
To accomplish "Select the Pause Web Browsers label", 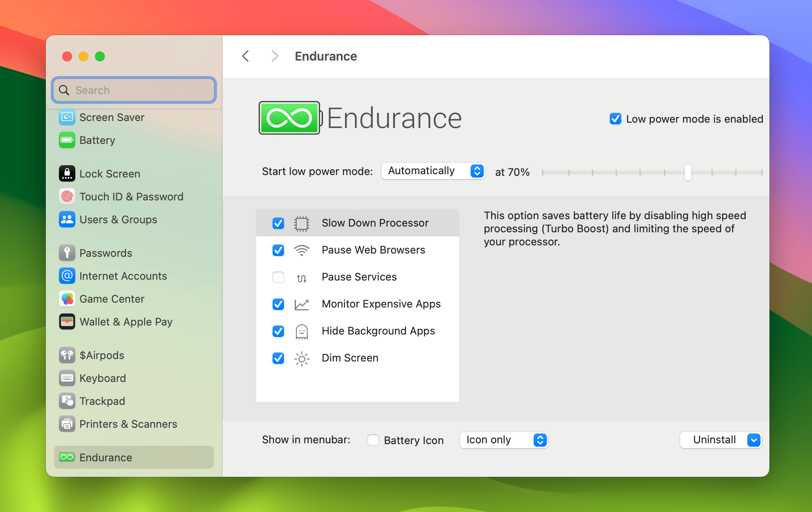I will [x=373, y=250].
